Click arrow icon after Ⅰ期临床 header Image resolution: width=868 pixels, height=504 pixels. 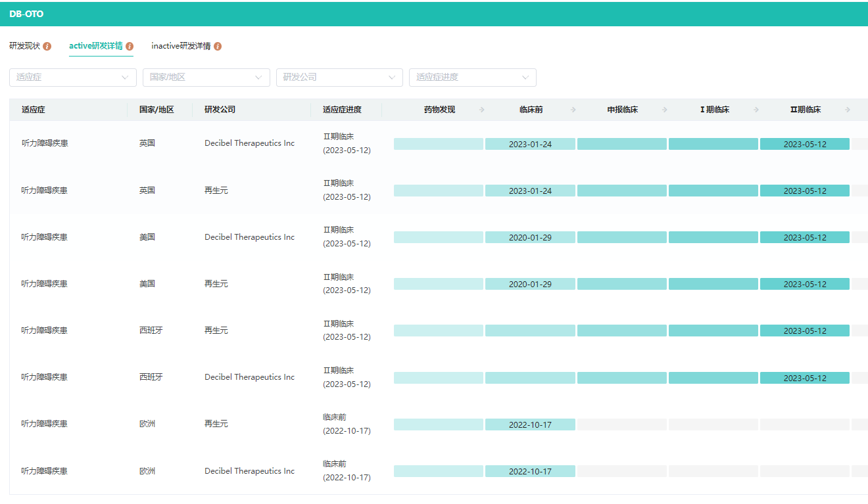coord(756,110)
